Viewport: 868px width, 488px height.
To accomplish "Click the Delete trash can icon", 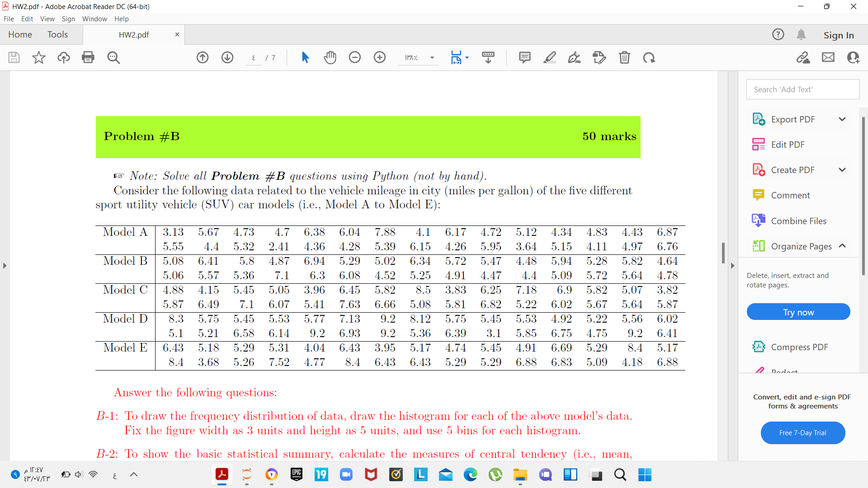I will (624, 57).
